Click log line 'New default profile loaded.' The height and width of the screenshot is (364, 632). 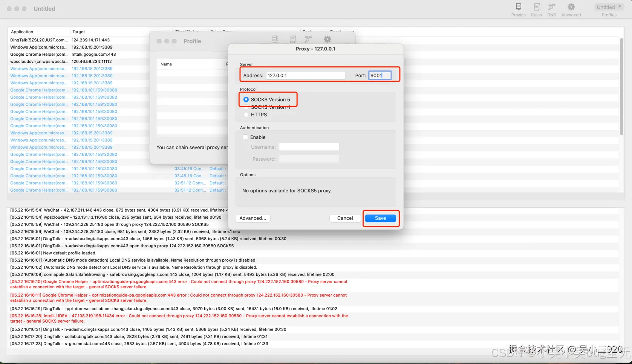coord(53,253)
